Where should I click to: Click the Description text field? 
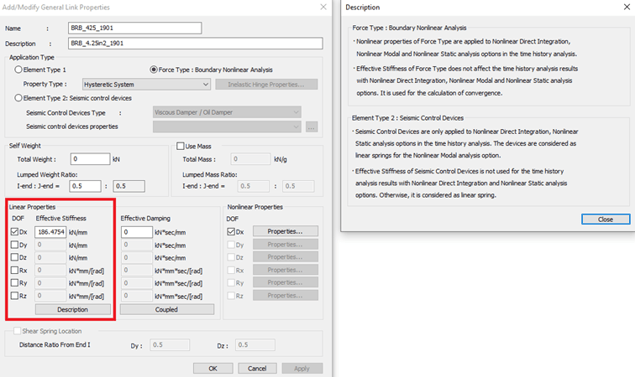(195, 43)
